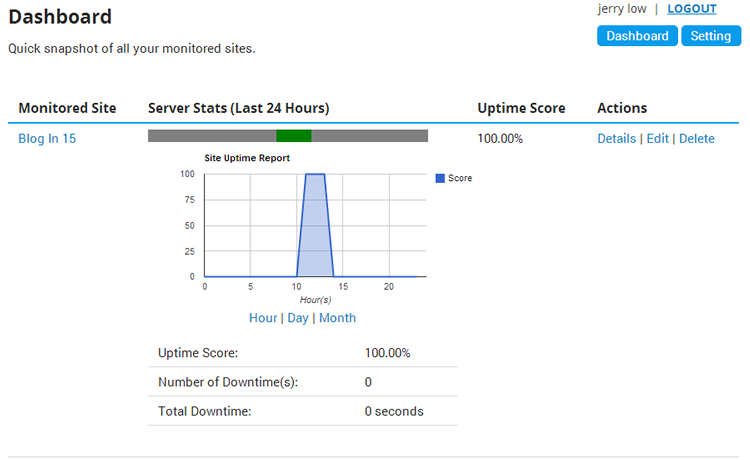Image resolution: width=750 pixels, height=460 pixels.
Task: Edit the Blog In 15 monitor
Action: [657, 139]
